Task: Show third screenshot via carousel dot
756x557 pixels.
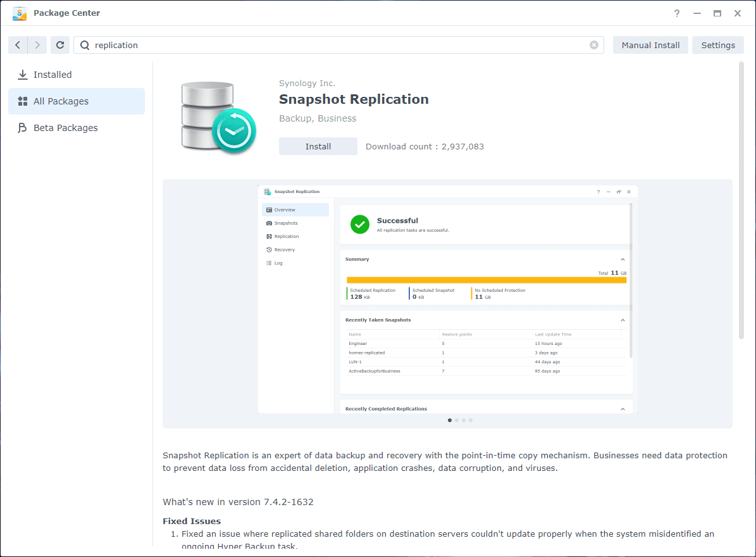Action: click(464, 420)
